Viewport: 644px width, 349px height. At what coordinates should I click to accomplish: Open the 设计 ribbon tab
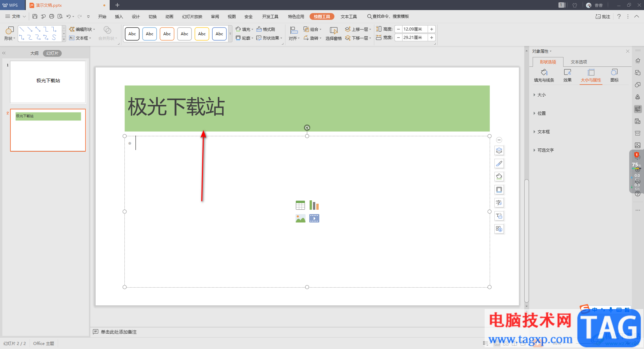[136, 16]
